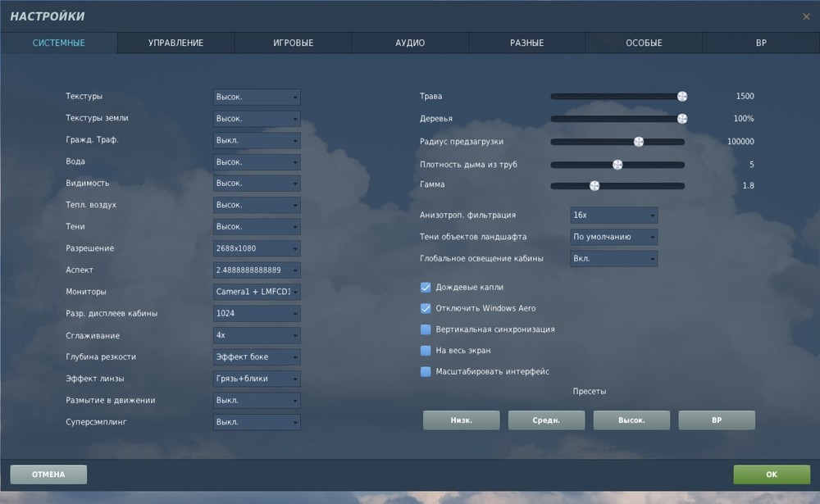
Task: Click Плотность дыма из труб slider knob
Action: [x=617, y=165]
